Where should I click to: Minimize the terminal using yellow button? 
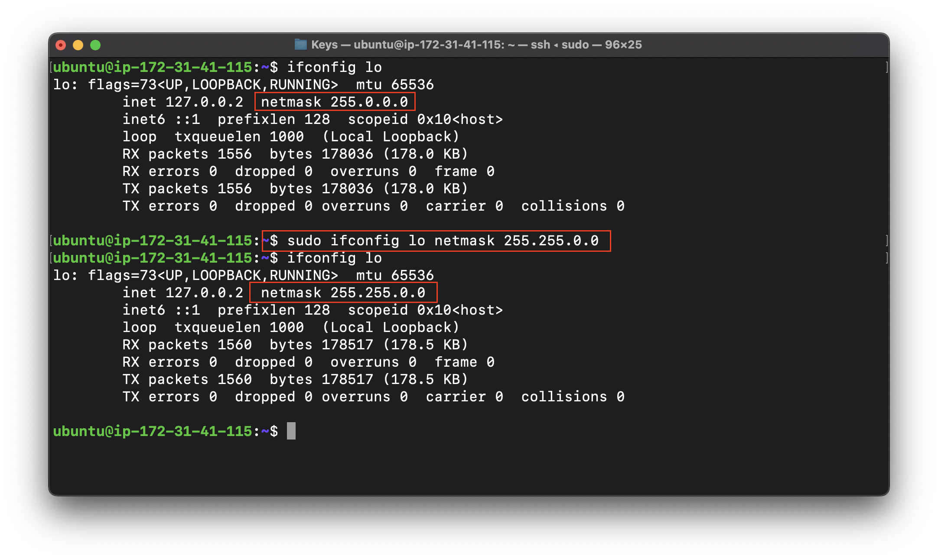point(78,45)
